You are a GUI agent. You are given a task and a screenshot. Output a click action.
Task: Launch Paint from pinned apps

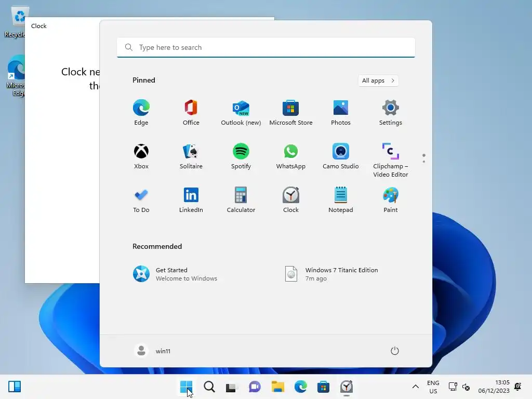pos(391,200)
